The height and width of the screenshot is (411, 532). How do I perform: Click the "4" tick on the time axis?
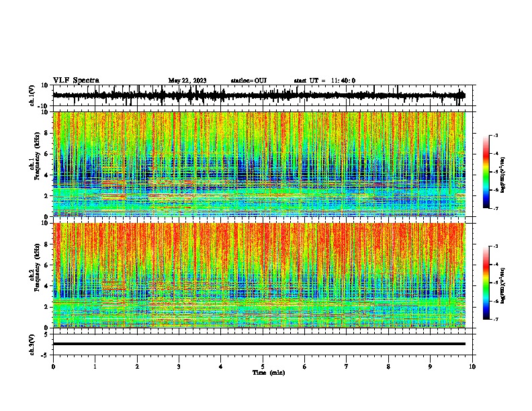tap(221, 367)
